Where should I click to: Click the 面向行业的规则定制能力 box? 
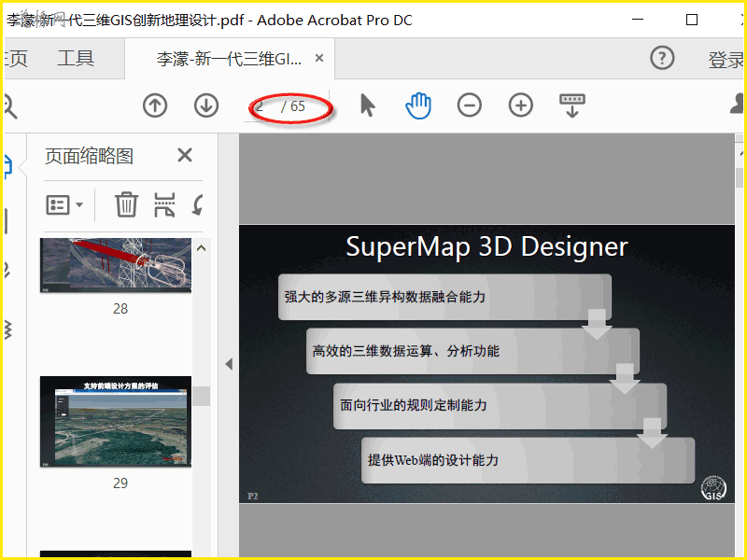tap(500, 406)
